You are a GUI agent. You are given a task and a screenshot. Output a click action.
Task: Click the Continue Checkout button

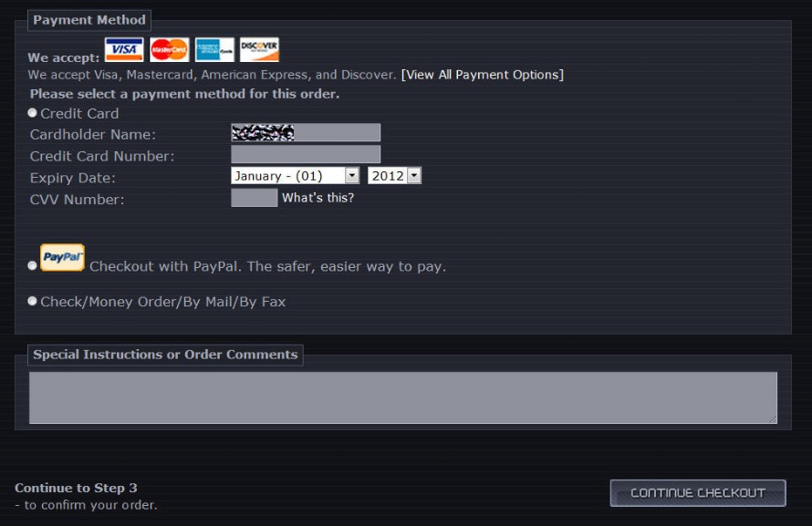click(x=698, y=493)
